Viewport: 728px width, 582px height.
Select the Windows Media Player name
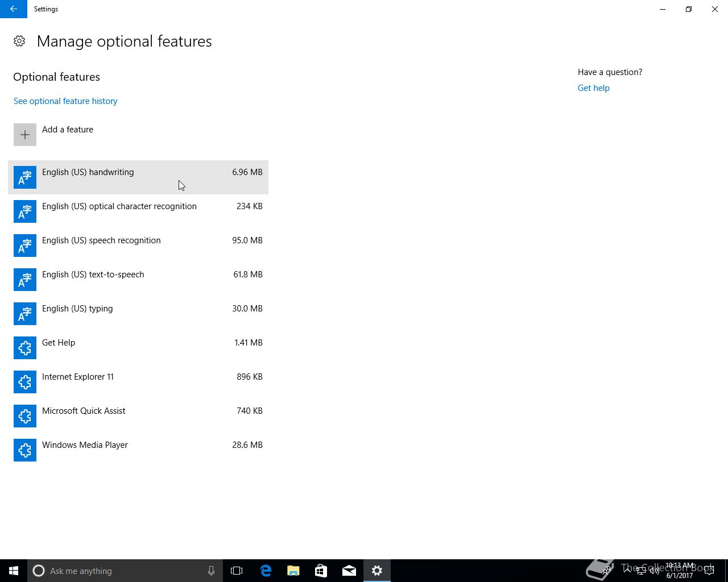(x=85, y=445)
